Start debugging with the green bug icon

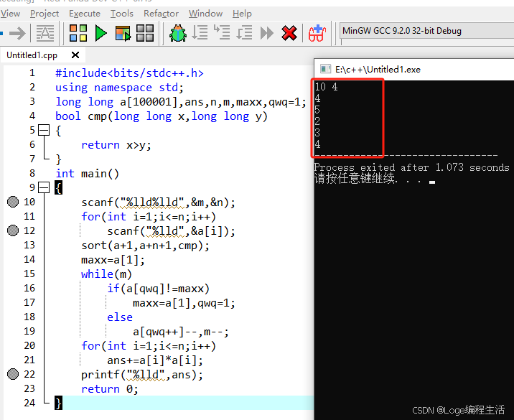click(x=178, y=33)
